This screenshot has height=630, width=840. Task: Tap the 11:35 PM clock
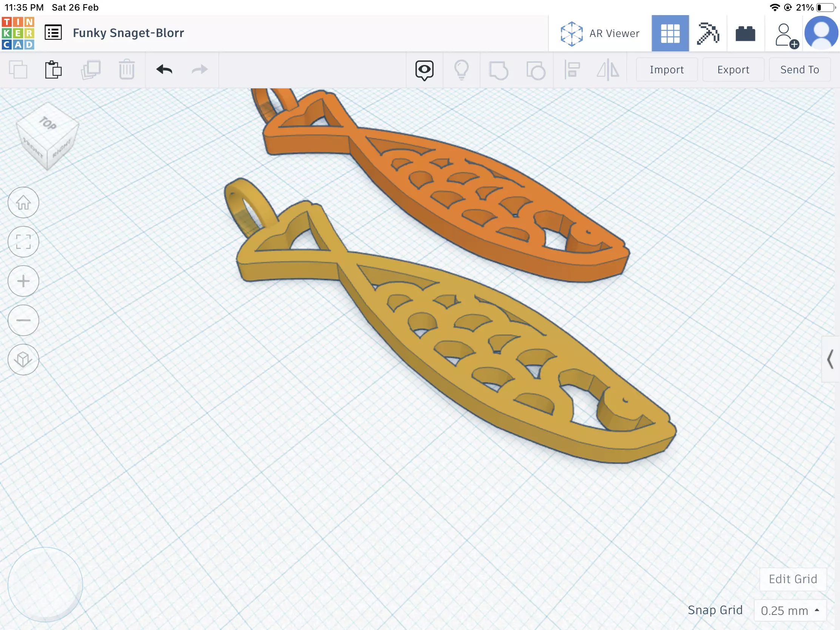pyautogui.click(x=24, y=7)
